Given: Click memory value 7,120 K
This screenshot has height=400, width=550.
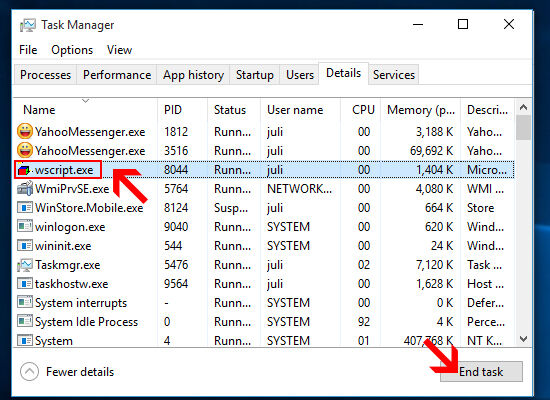Looking at the screenshot, I should coord(435,265).
